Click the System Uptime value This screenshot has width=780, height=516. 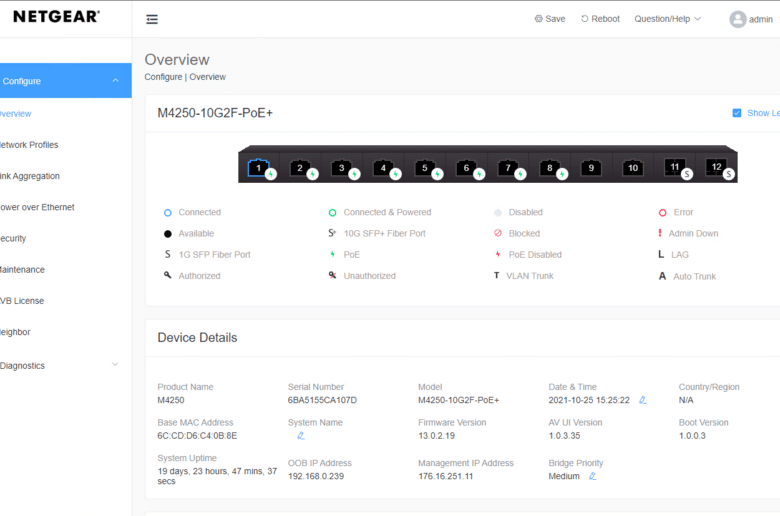217,476
